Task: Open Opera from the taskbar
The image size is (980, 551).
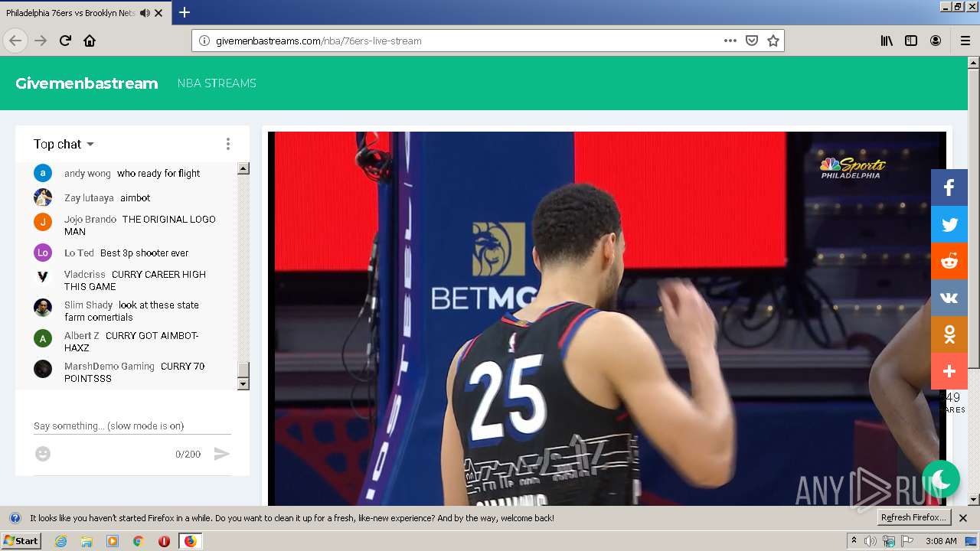Action: point(164,541)
